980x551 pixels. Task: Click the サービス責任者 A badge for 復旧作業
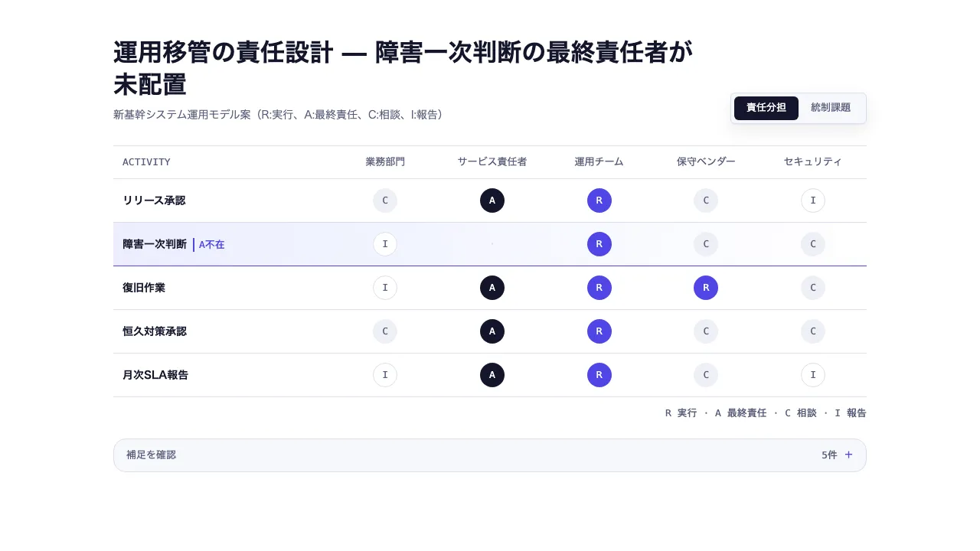tap(492, 288)
